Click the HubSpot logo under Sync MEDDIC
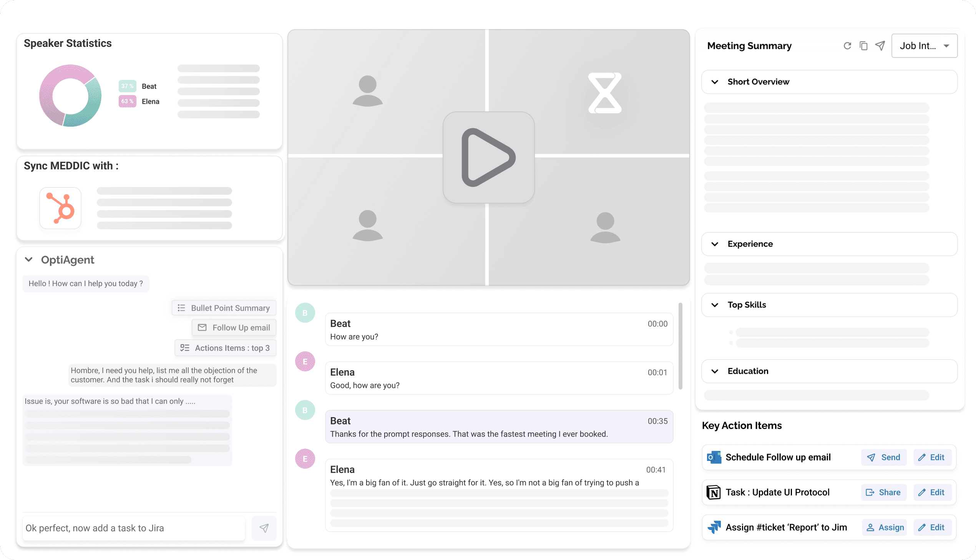976x560 pixels. 60,208
